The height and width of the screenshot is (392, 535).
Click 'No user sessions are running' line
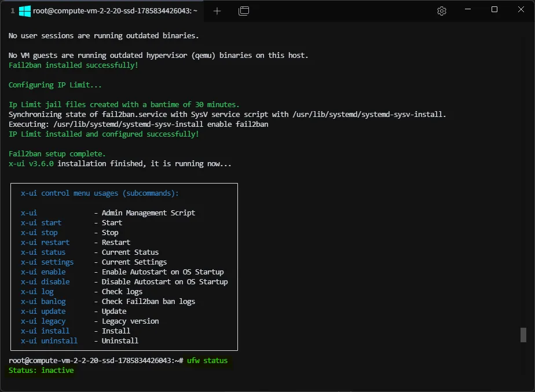click(x=104, y=36)
